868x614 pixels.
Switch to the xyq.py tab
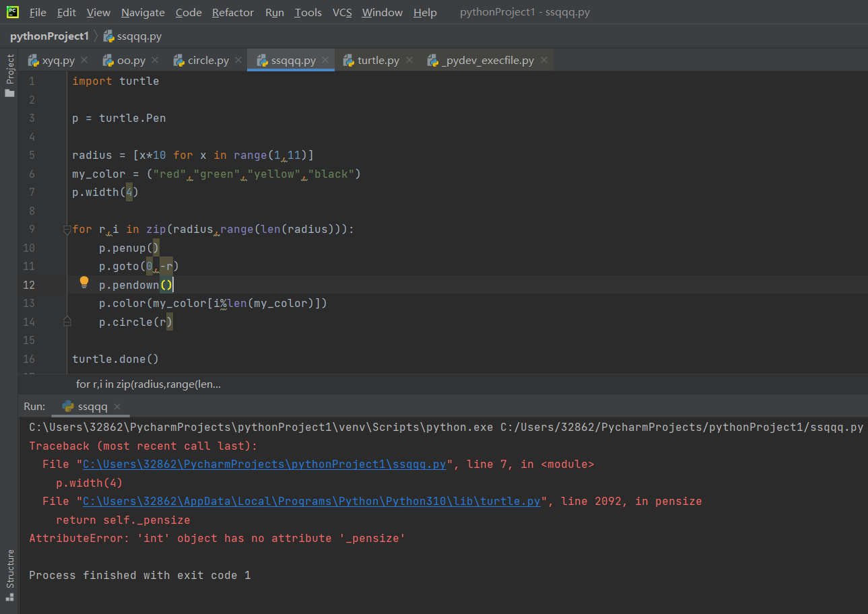coord(59,60)
